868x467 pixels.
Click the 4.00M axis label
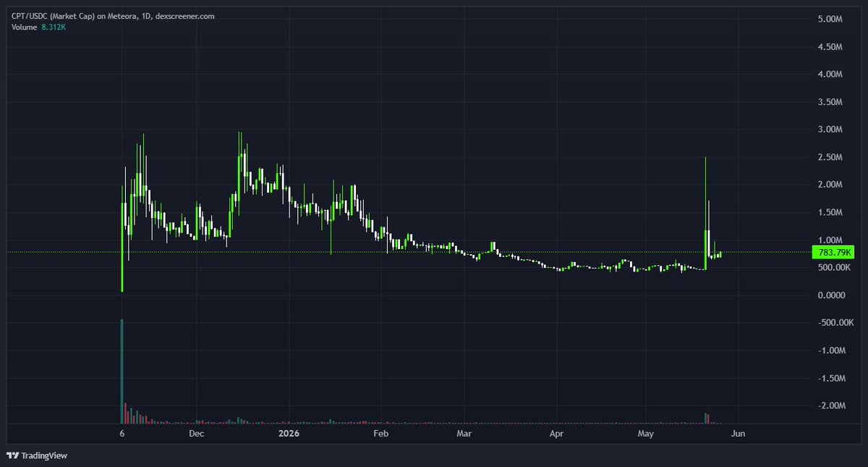[x=830, y=74]
